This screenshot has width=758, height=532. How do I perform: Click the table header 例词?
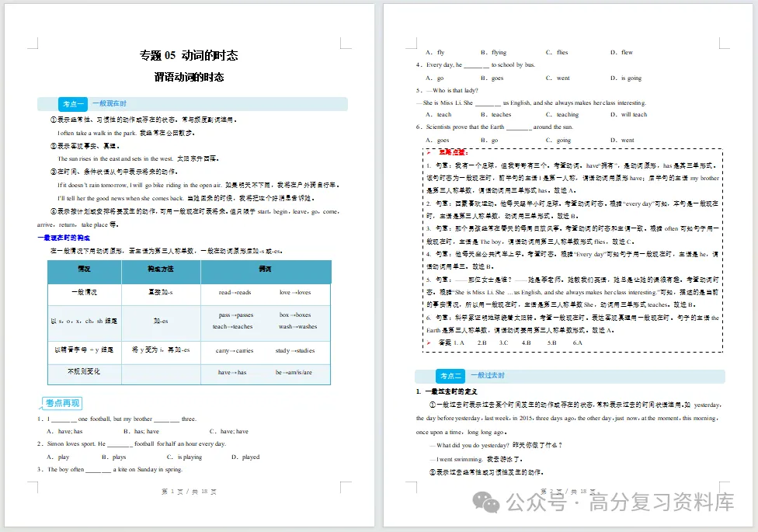tap(265, 269)
